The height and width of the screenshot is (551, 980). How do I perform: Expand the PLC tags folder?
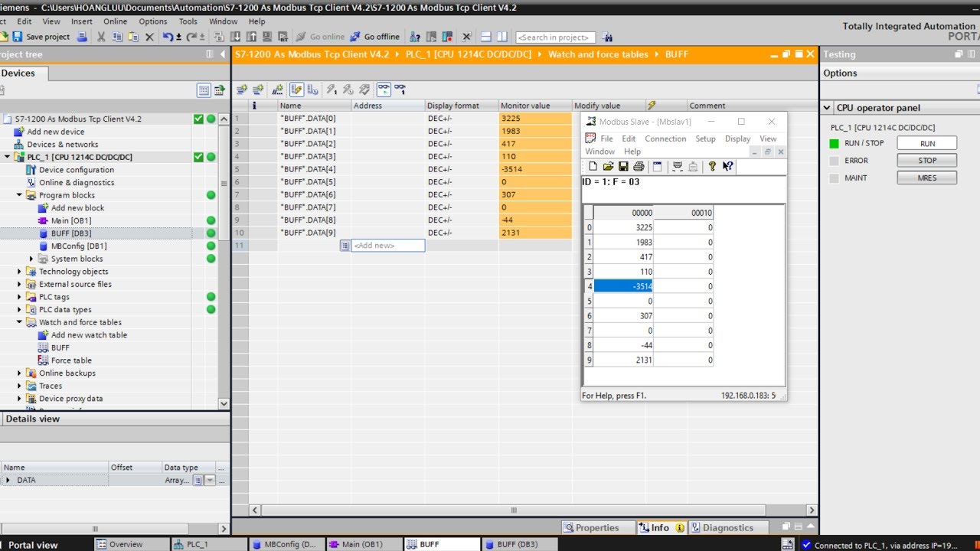20,297
